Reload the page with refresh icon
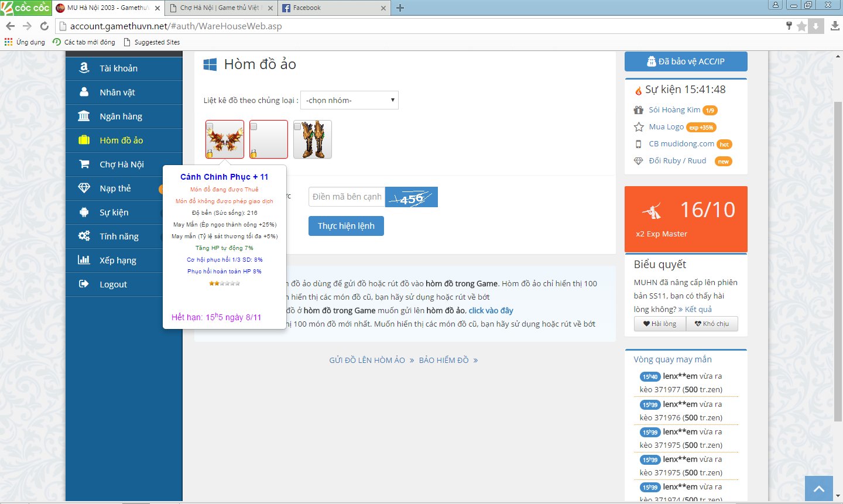843x504 pixels. (x=44, y=26)
